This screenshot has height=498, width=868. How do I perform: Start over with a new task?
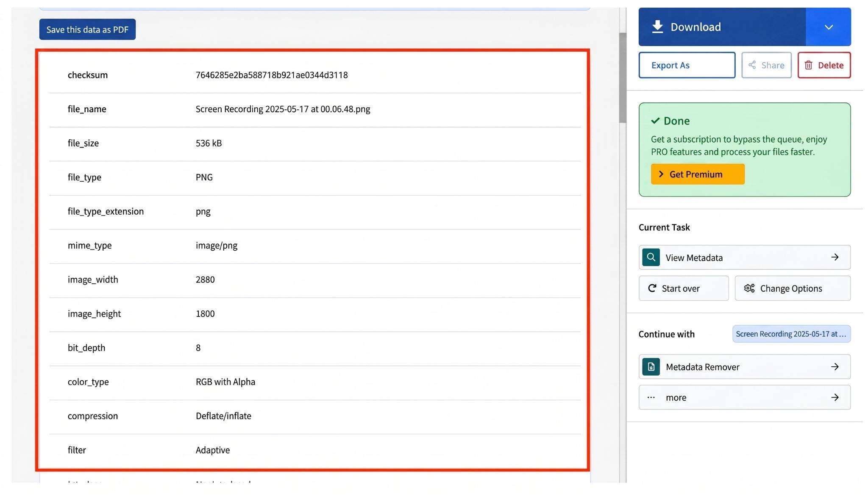(x=684, y=288)
